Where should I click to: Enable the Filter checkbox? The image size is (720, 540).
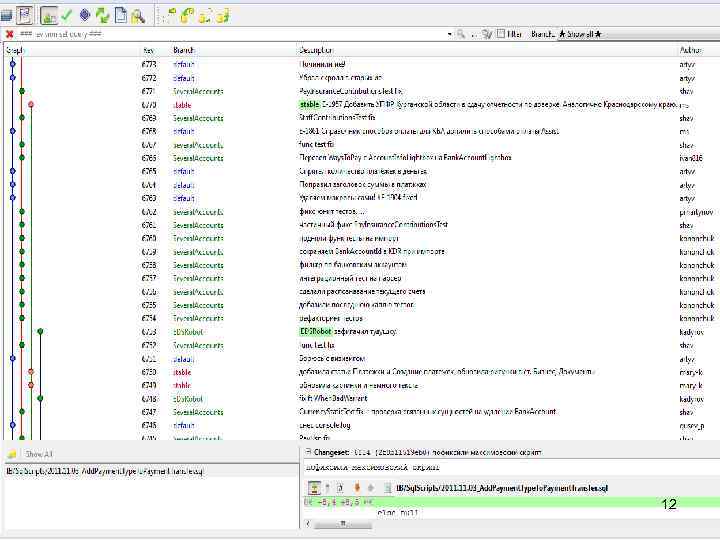tap(501, 34)
